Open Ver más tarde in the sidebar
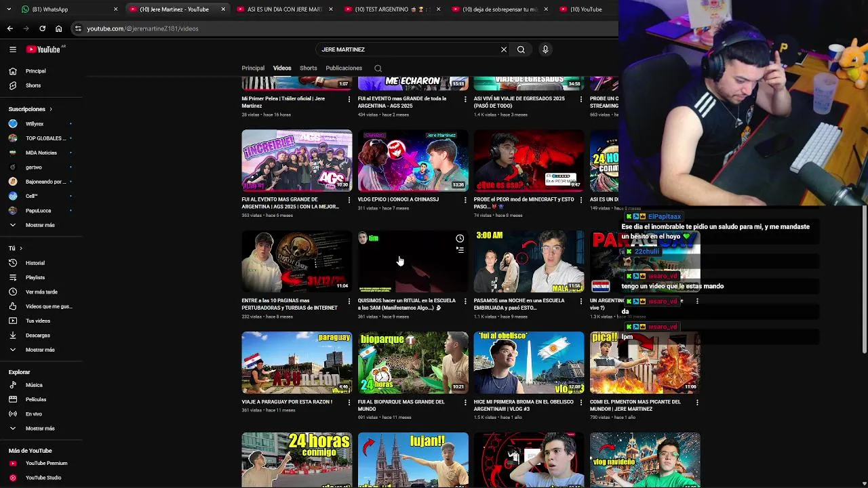 coord(43,292)
